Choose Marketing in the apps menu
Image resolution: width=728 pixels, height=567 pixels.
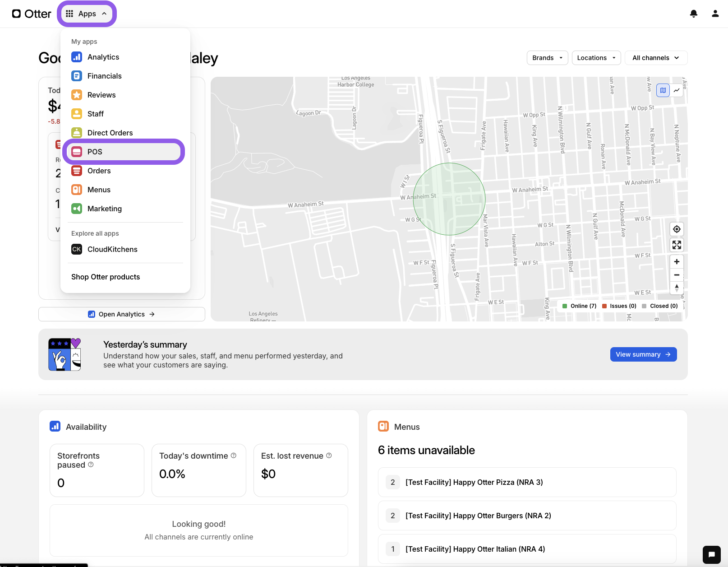pyautogui.click(x=104, y=209)
